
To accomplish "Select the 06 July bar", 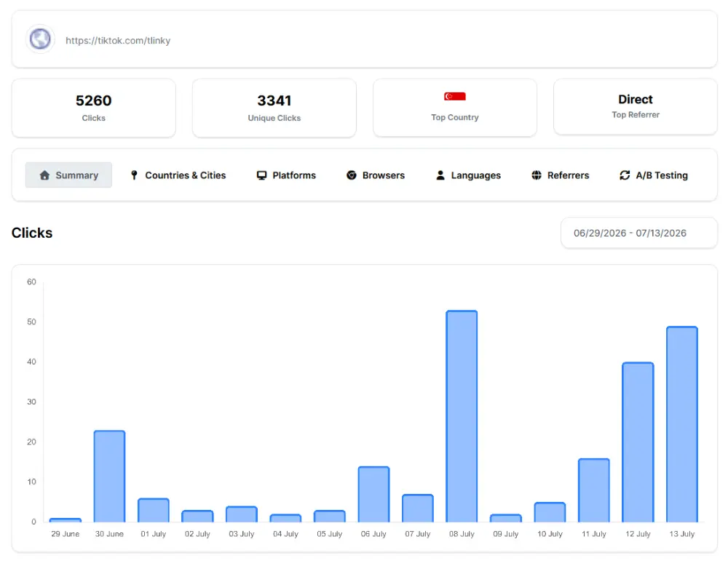I will [x=373, y=495].
